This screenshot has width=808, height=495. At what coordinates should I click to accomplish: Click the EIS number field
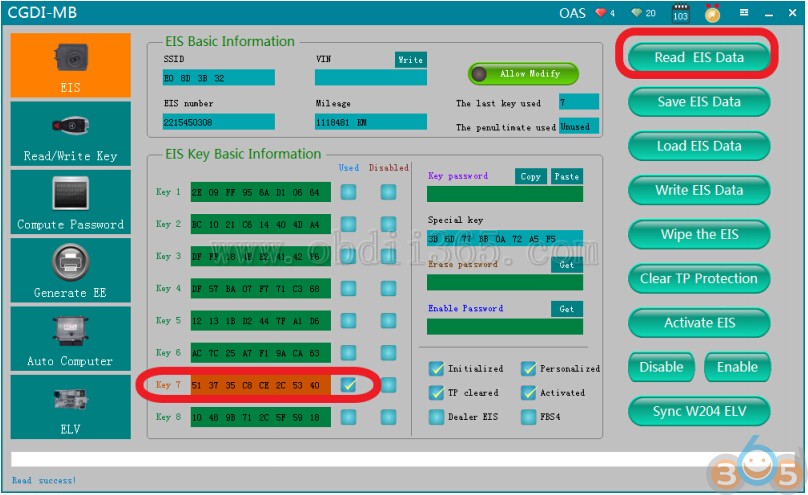click(x=218, y=122)
